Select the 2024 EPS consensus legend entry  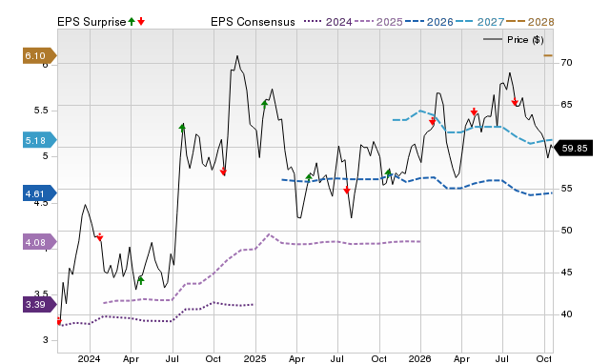[328, 22]
